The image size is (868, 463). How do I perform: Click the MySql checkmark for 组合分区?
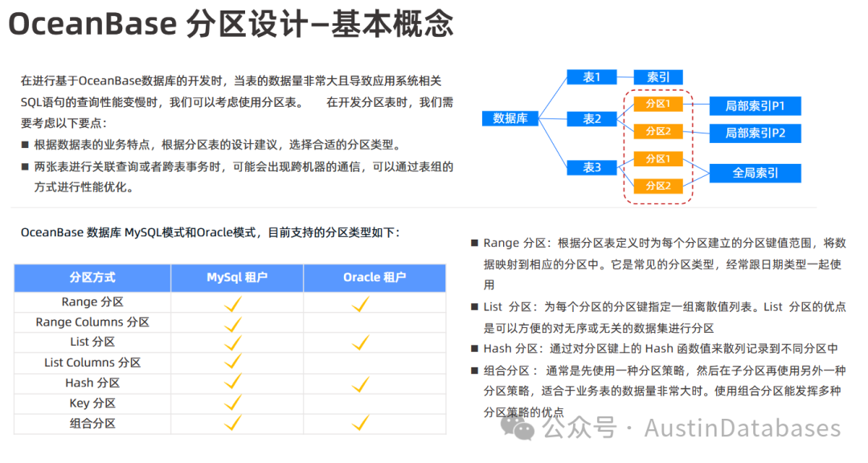tap(233, 423)
